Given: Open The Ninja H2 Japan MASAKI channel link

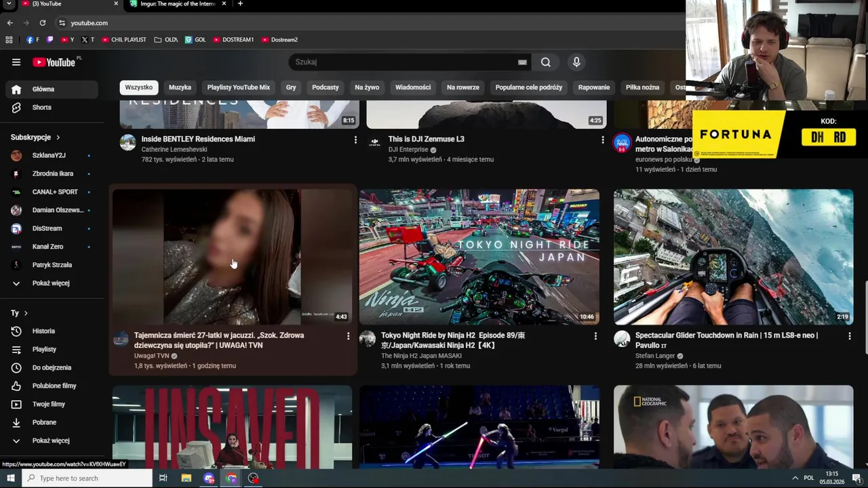Looking at the screenshot, I should pos(421,356).
